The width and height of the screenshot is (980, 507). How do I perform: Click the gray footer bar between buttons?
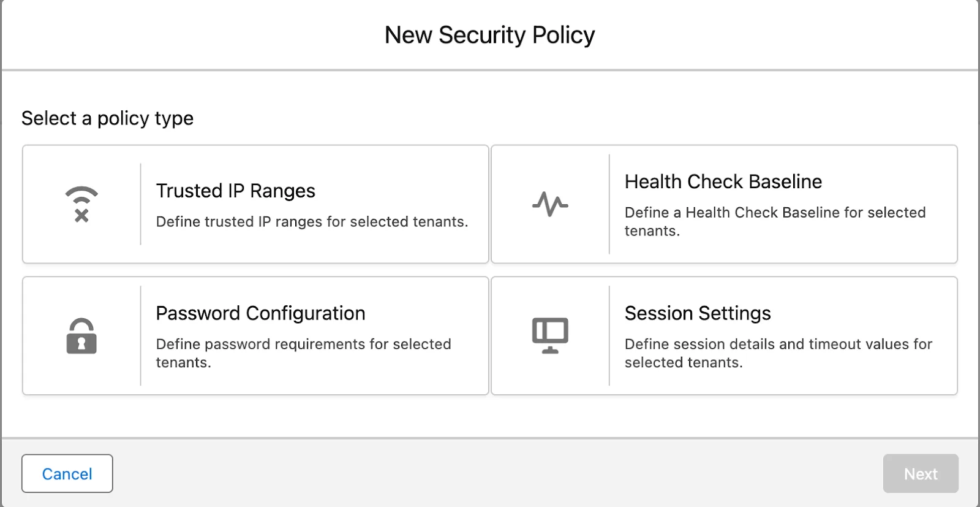tap(490, 473)
